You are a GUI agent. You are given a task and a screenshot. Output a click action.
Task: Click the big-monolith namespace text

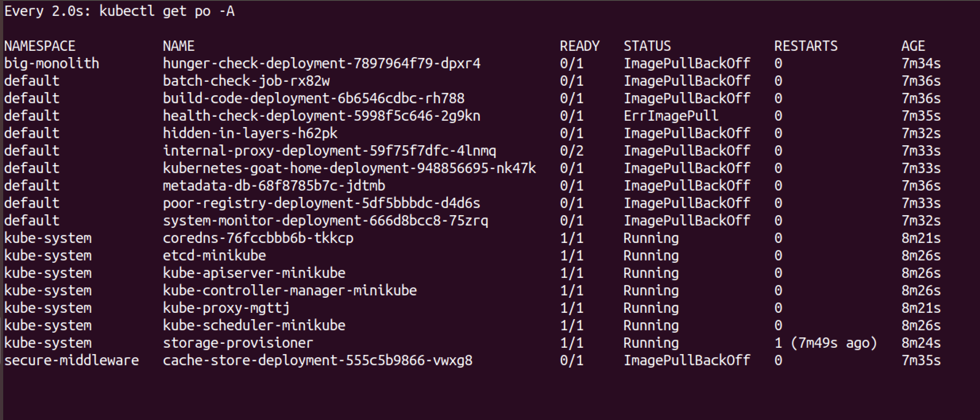point(52,64)
